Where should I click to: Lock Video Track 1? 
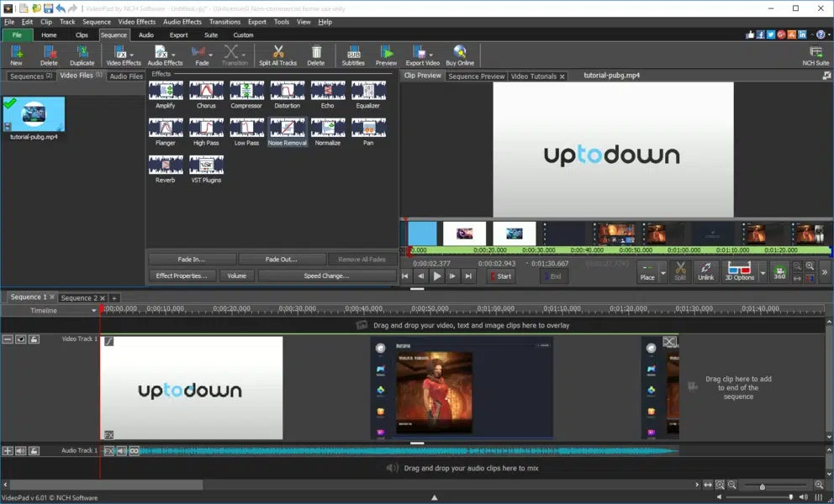tap(34, 339)
